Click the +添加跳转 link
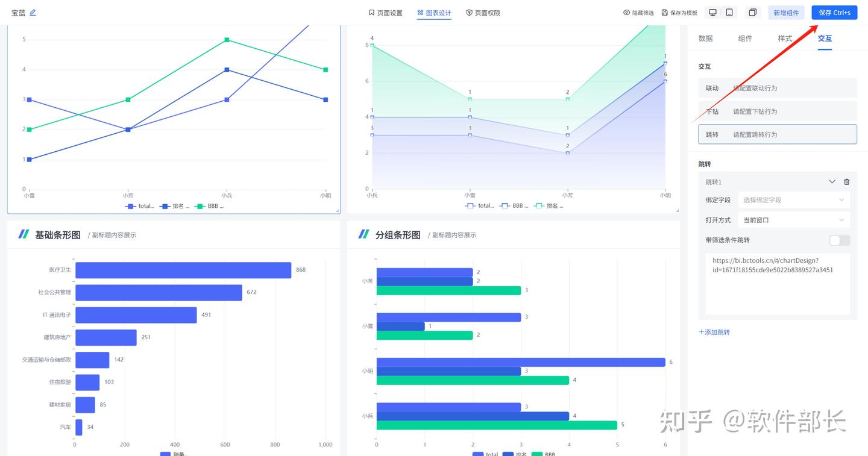Screen dimensions: 868x456 [x=714, y=332]
